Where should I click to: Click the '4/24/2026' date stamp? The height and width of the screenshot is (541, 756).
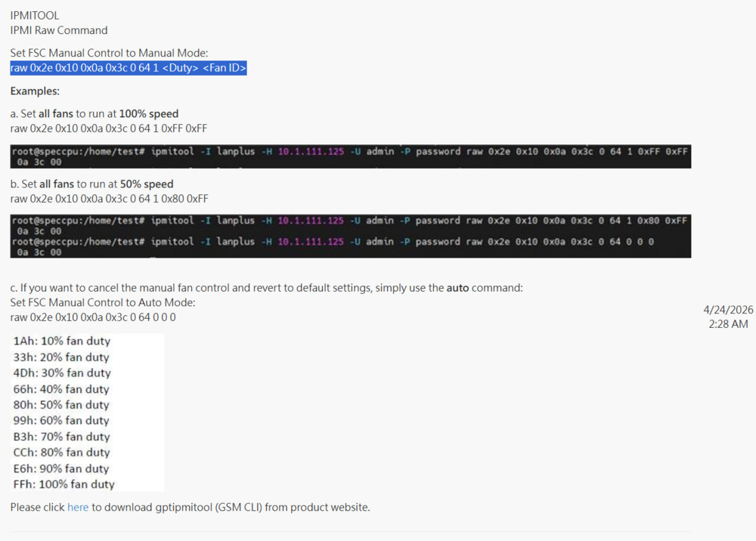(728, 310)
